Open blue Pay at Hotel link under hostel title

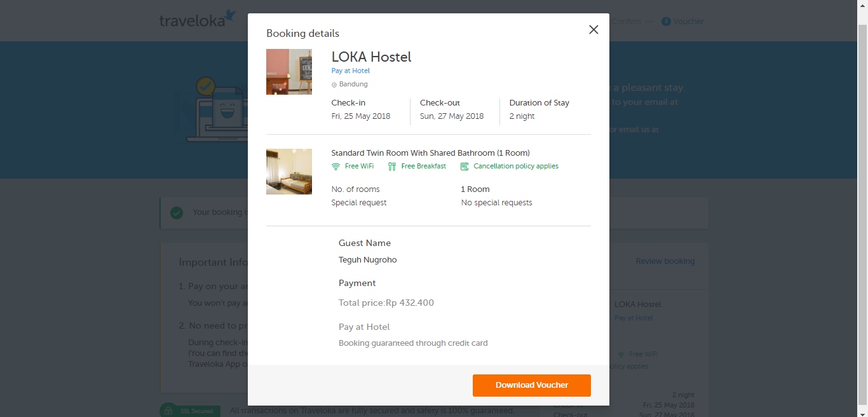point(350,71)
